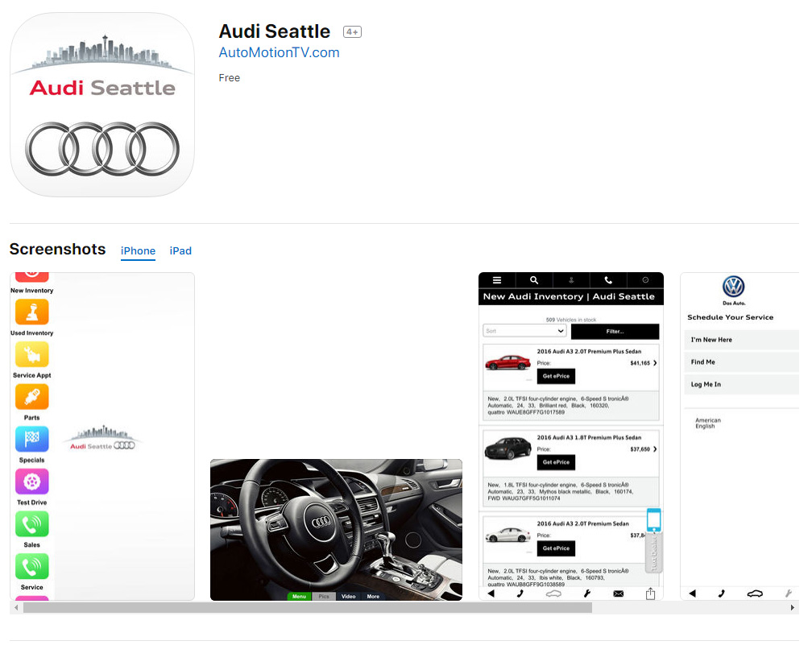The height and width of the screenshot is (645, 812).
Task: Open the AutoMotionTV.com developer link
Action: [x=279, y=52]
